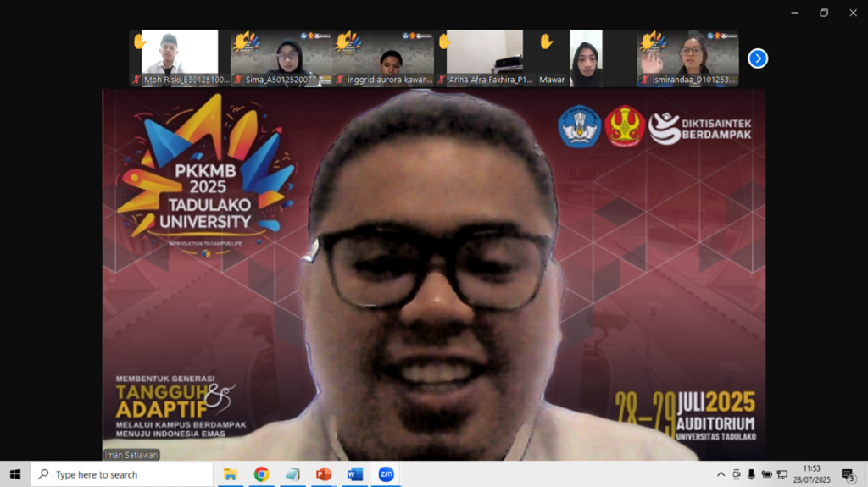The image size is (868, 487).
Task: Expand the hidden system tray icons chevron
Action: point(721,474)
